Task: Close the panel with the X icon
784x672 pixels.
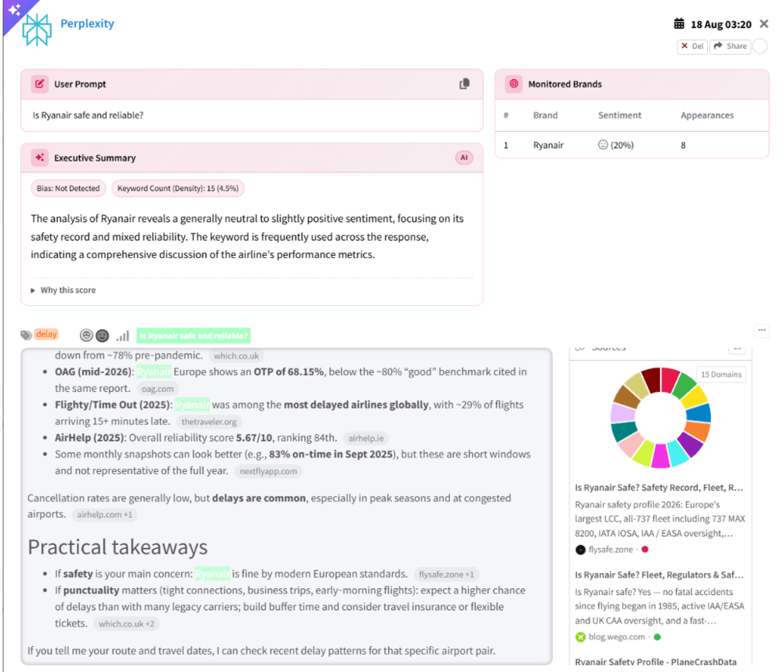Action: [764, 24]
